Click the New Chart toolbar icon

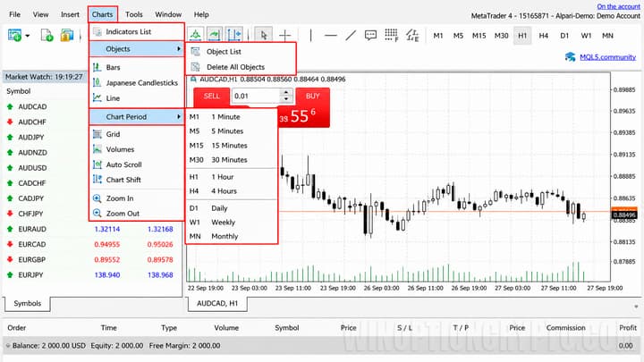[x=15, y=35]
